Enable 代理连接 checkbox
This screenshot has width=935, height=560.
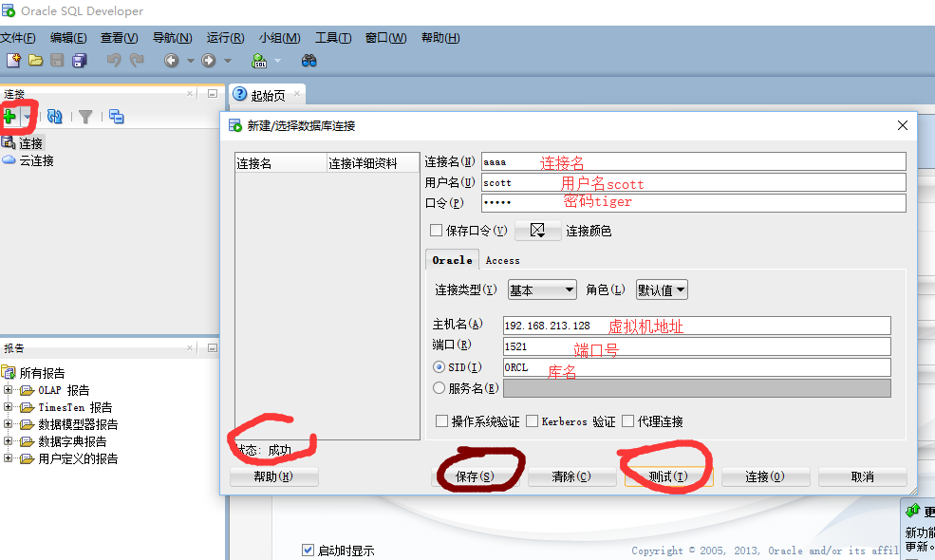[627, 421]
